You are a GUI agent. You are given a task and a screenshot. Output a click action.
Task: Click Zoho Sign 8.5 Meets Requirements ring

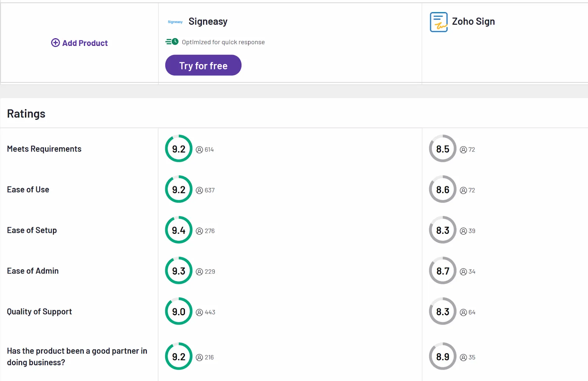point(443,149)
